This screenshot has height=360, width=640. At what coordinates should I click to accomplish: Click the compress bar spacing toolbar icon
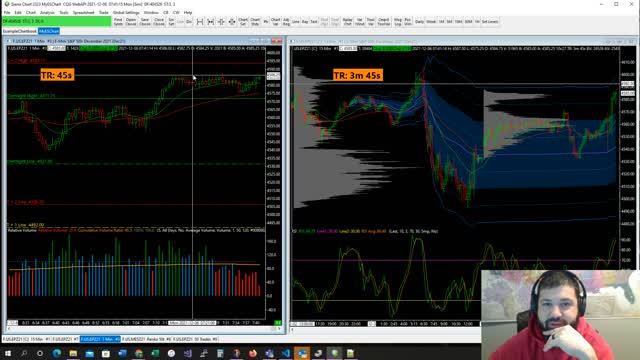click(x=211, y=22)
